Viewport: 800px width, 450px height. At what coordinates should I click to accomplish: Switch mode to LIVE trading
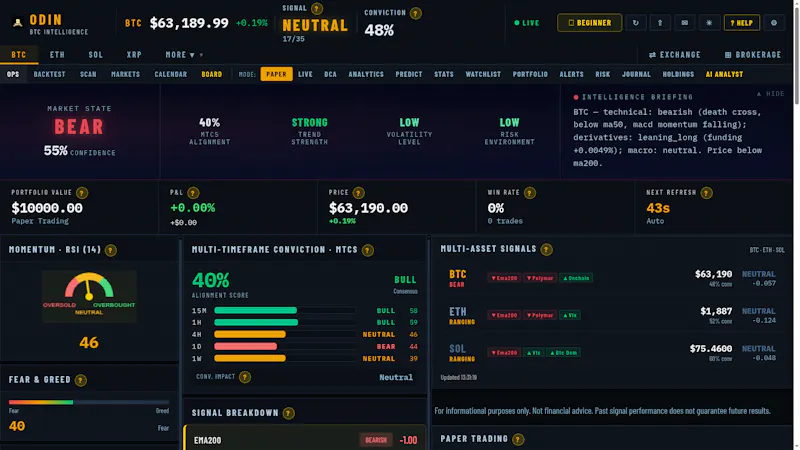click(305, 74)
